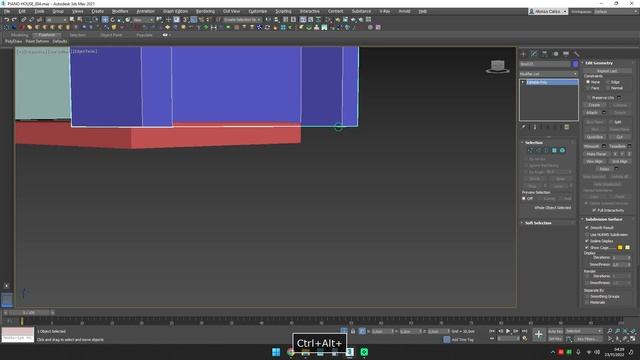640x360 pixels.
Task: Click Configure Modifier Sets icon
Action: (567, 127)
